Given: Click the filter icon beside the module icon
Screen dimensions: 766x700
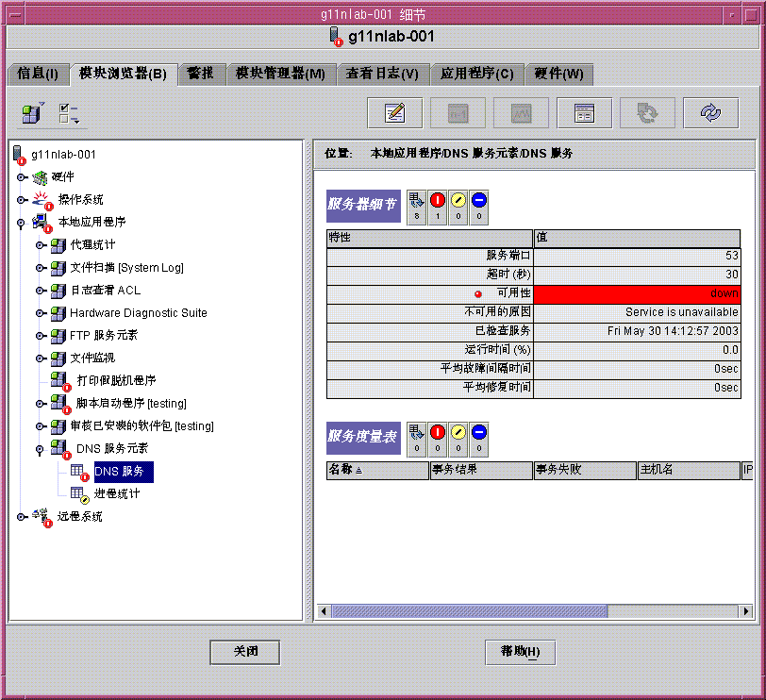Looking at the screenshot, I should coord(64,112).
